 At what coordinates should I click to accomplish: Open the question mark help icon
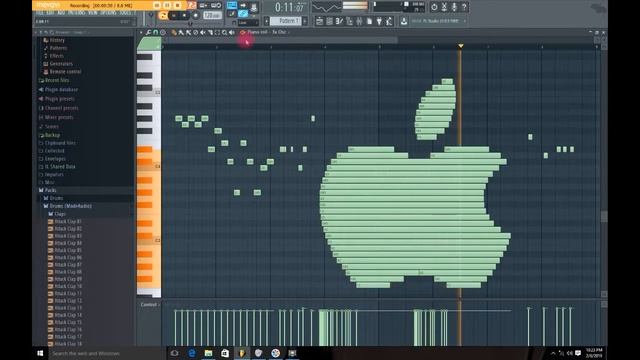tap(464, 7)
